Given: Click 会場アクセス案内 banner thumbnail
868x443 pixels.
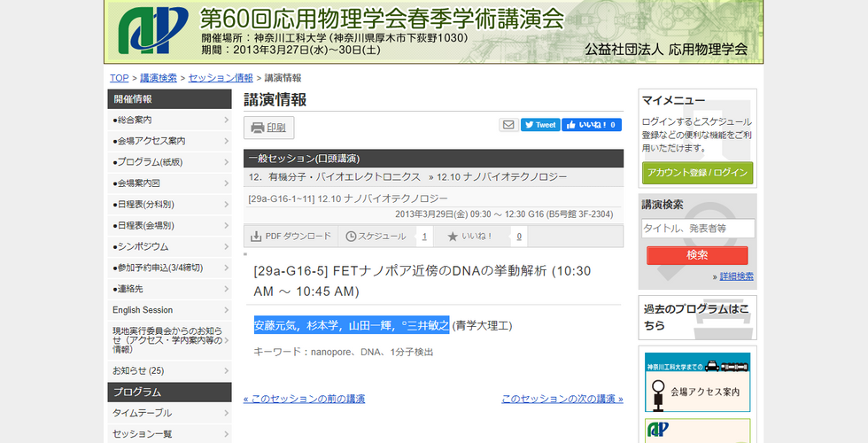Looking at the screenshot, I should (698, 382).
